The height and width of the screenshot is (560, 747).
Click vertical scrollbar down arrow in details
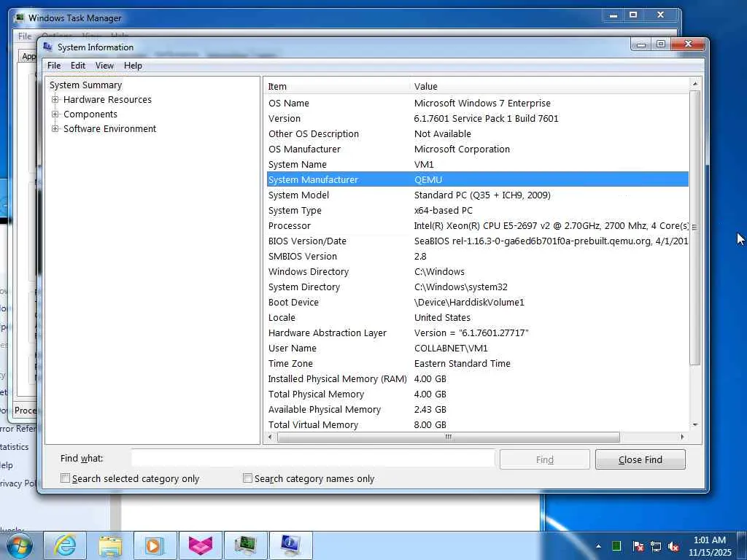click(x=695, y=425)
